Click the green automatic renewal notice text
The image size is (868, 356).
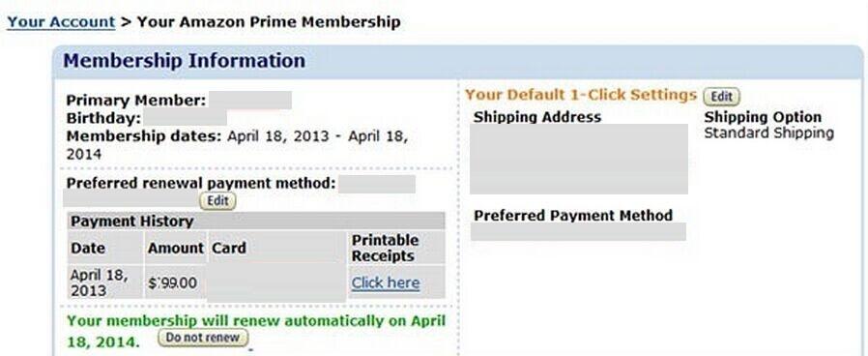[256, 331]
